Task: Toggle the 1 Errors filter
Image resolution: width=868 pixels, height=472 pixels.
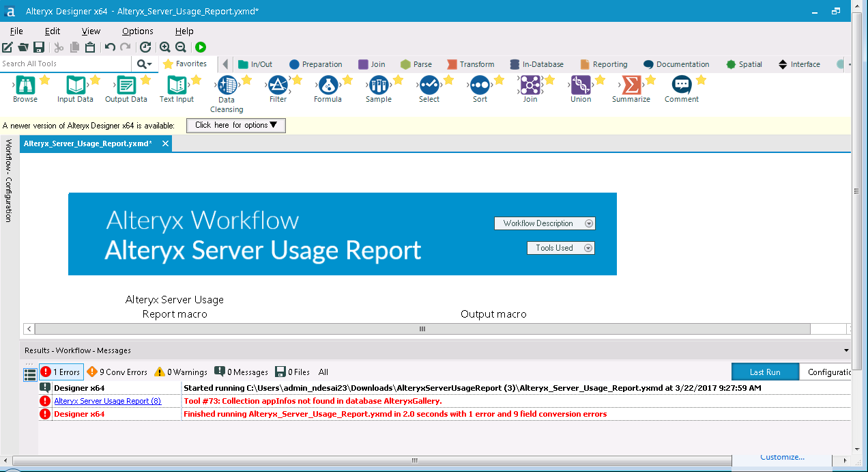Action: tap(61, 372)
